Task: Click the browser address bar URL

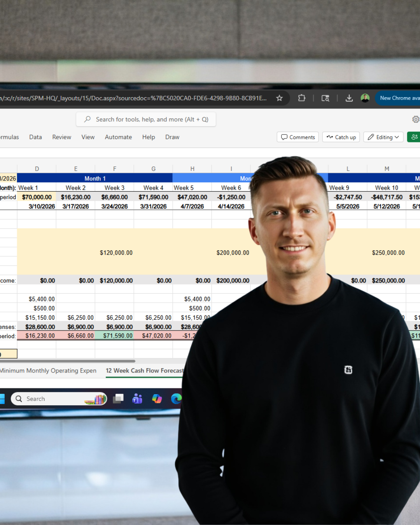Action: click(136, 98)
